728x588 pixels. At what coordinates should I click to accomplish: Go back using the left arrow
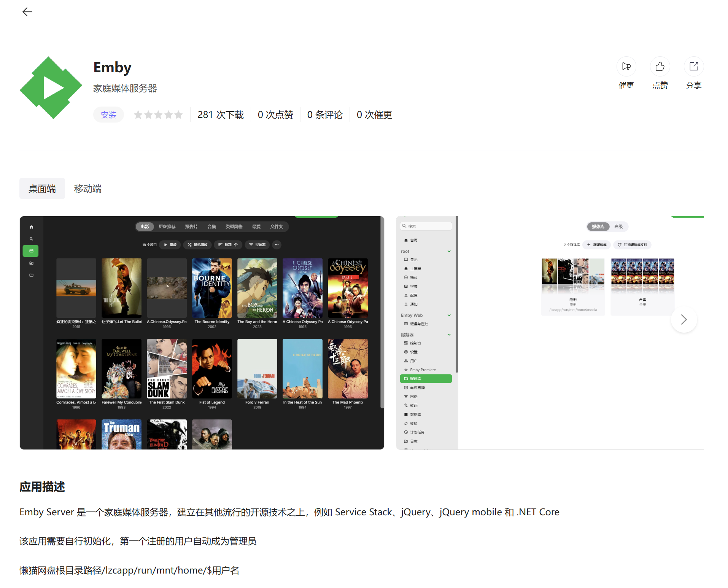tap(27, 12)
